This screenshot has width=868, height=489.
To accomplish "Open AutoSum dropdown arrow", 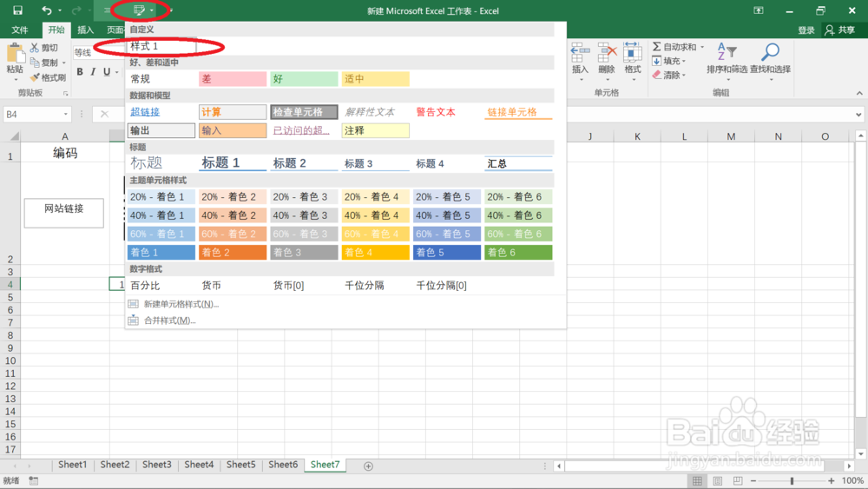I will coord(702,47).
